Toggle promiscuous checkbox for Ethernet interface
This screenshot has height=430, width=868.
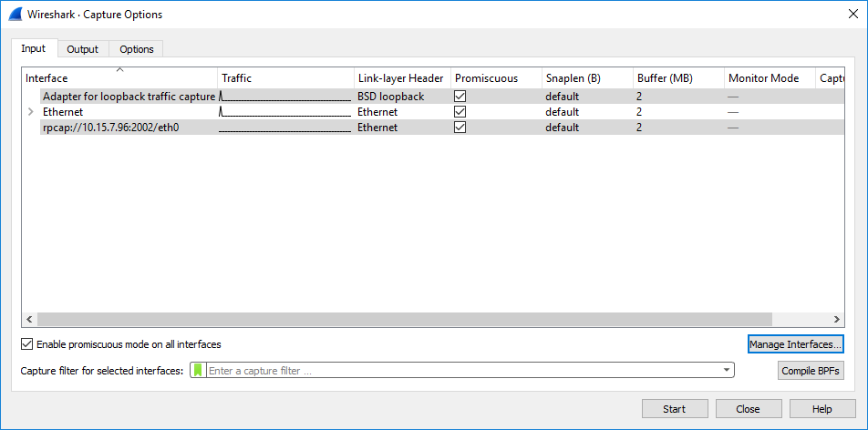(460, 112)
